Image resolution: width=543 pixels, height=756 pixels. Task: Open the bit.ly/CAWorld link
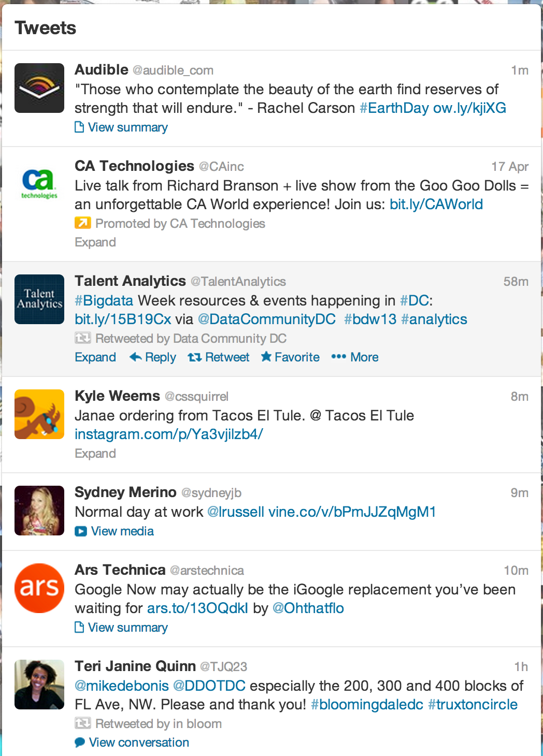[x=436, y=205]
